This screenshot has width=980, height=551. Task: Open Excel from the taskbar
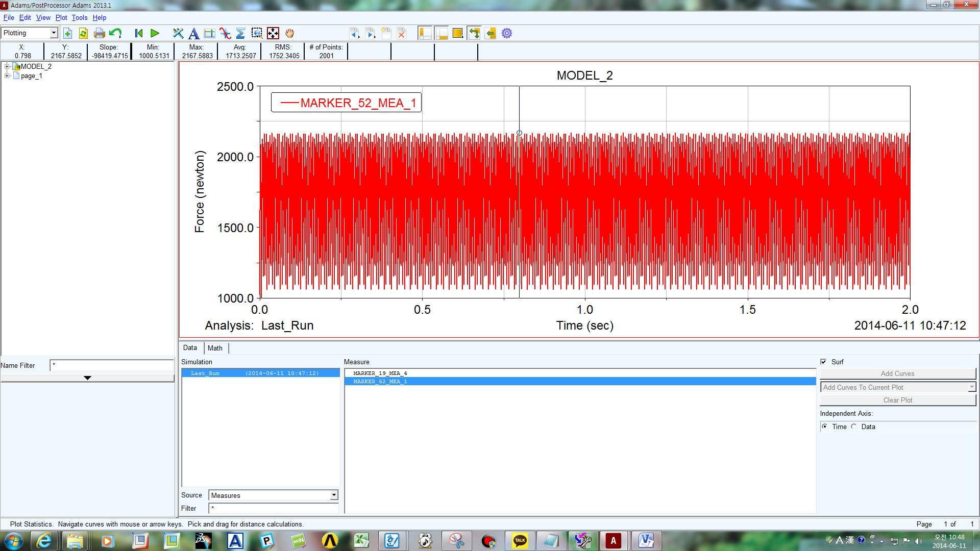pyautogui.click(x=361, y=541)
